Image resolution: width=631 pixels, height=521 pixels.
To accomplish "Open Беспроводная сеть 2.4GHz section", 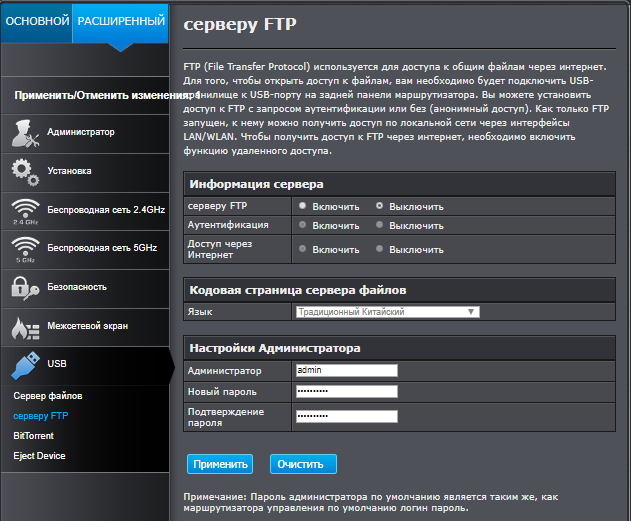I will click(85, 211).
